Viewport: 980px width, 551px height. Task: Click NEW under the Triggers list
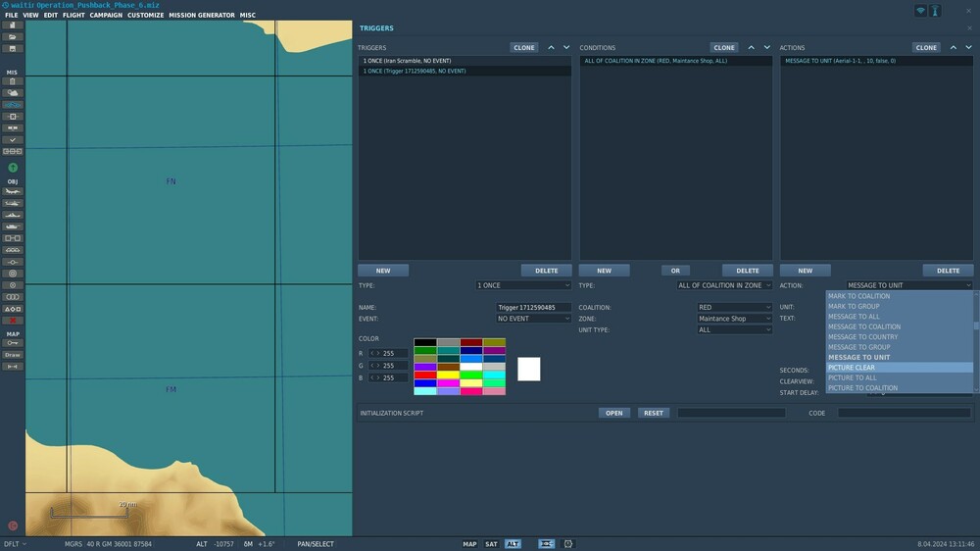383,271
